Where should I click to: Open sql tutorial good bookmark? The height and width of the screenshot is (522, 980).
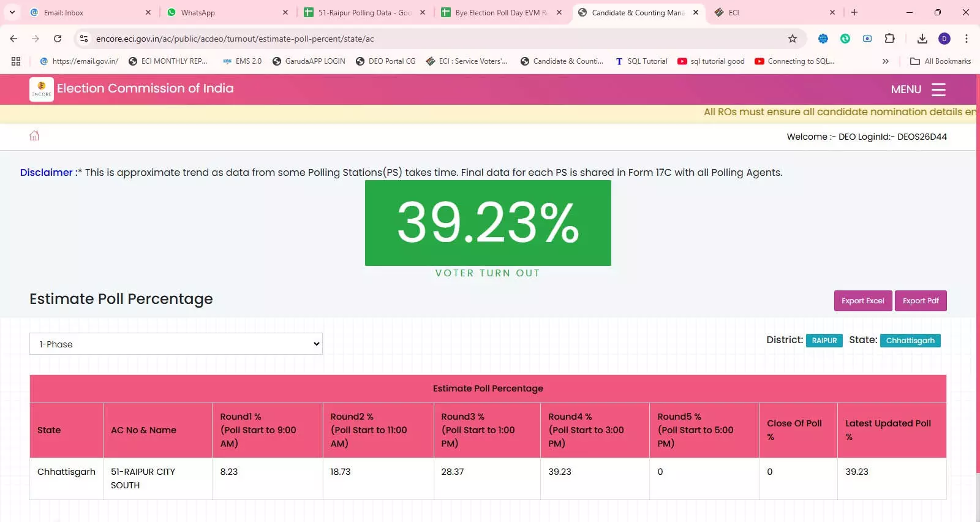711,61
